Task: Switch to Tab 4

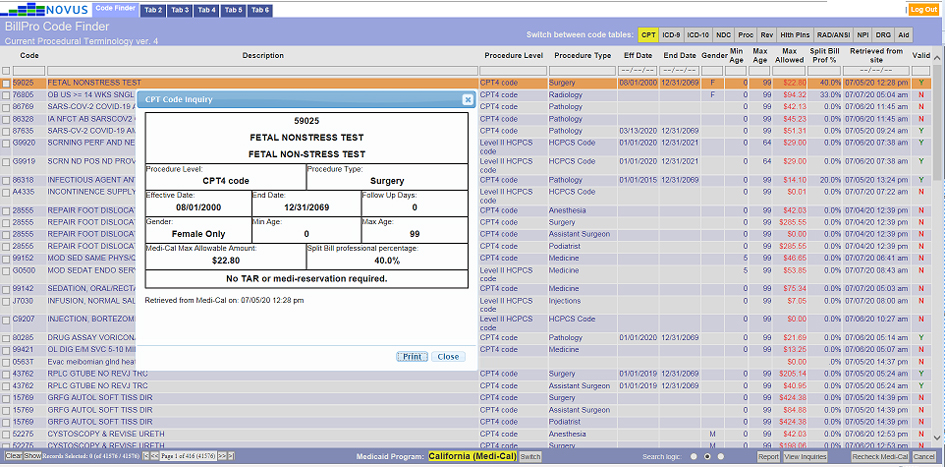Action: 207,10
